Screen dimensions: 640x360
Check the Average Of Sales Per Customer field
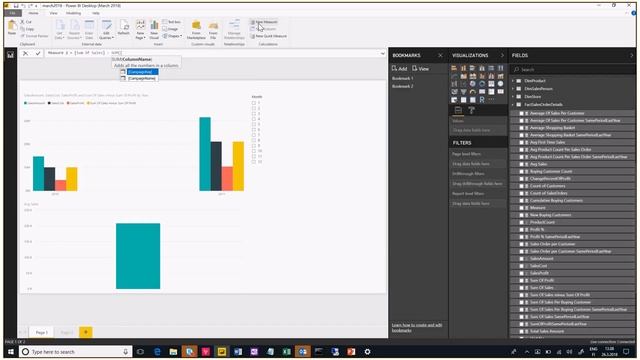pos(521,113)
